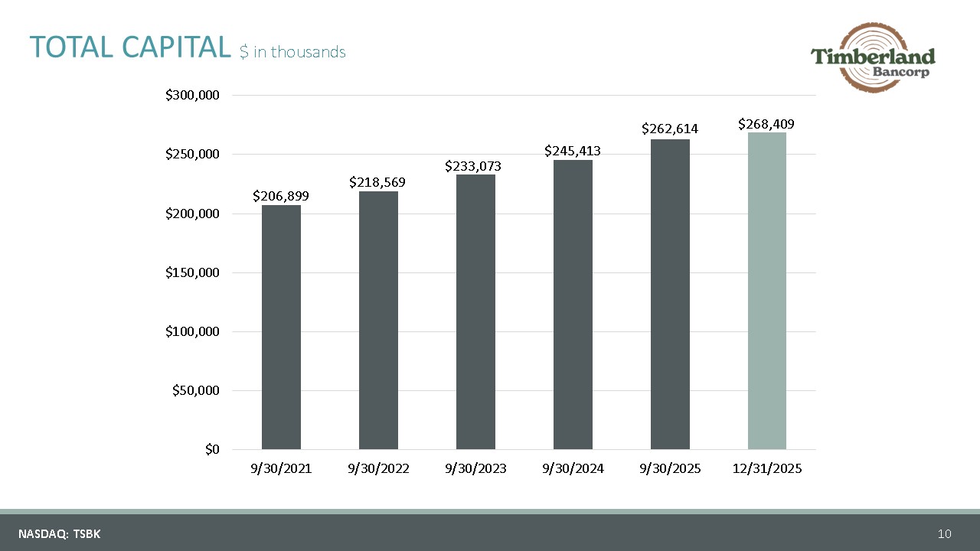980x551 pixels.
Task: Click the NASDAQ: TSBK footer text
Action: click(59, 533)
